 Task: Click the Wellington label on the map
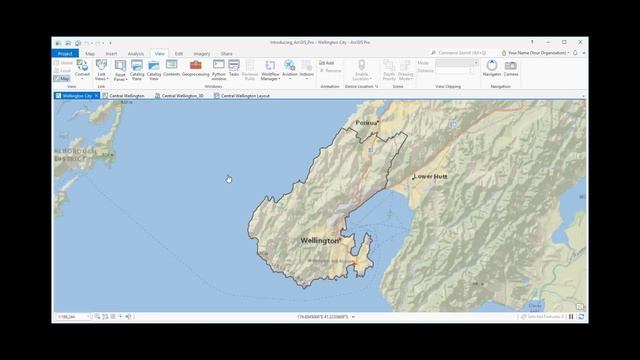(320, 241)
